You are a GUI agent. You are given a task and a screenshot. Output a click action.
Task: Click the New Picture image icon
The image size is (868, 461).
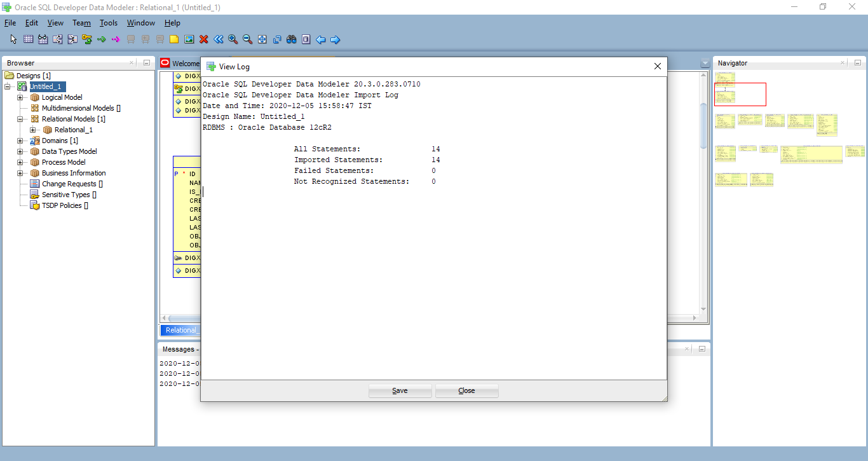tap(189, 39)
